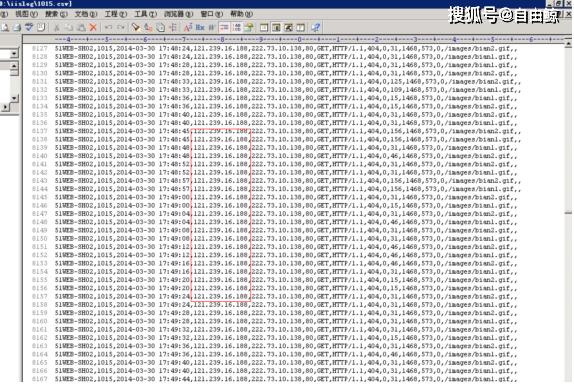Viewport: 574px width, 392px height.
Task: Click line number 8140 in the gutter
Action: 40,156
